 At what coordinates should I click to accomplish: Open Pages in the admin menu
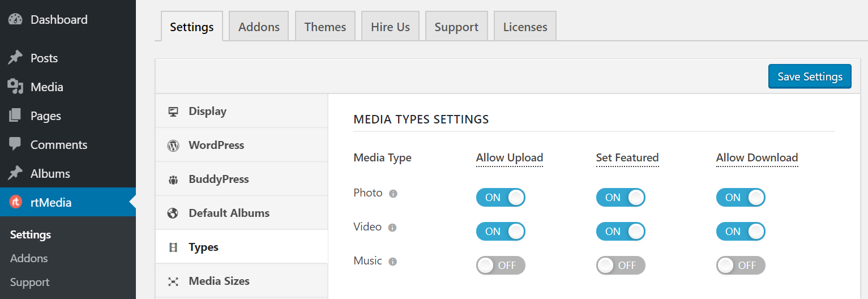[x=68, y=116]
